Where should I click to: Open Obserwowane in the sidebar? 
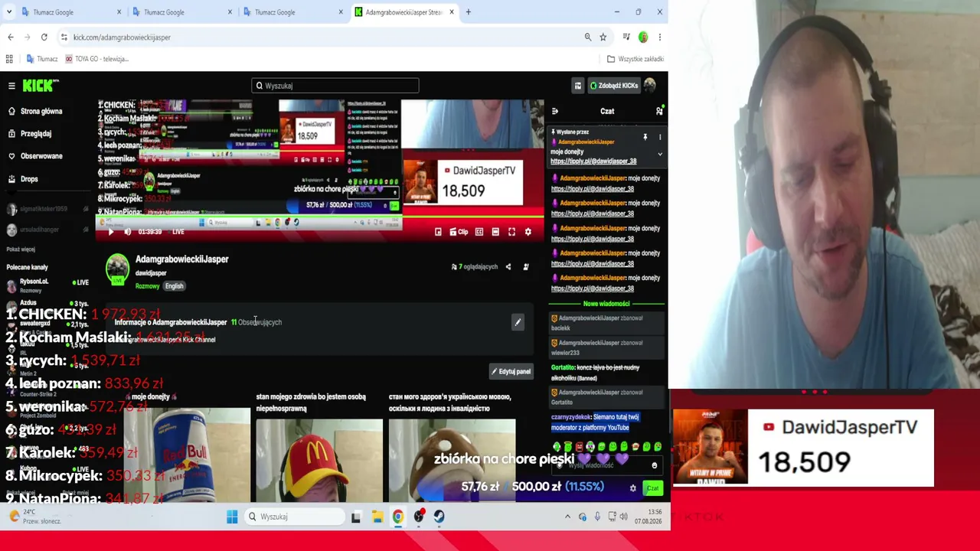41,156
